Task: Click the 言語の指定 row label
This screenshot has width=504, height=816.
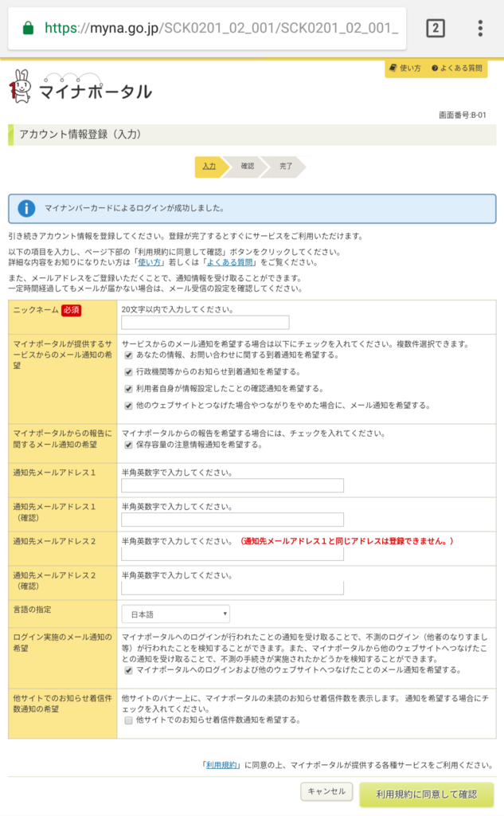Action: pos(33,610)
